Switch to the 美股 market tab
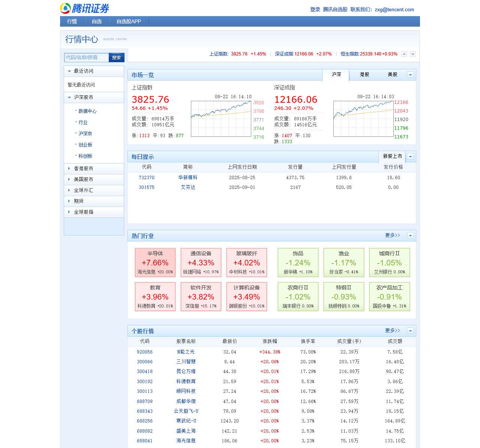480x448 pixels. 392,75
